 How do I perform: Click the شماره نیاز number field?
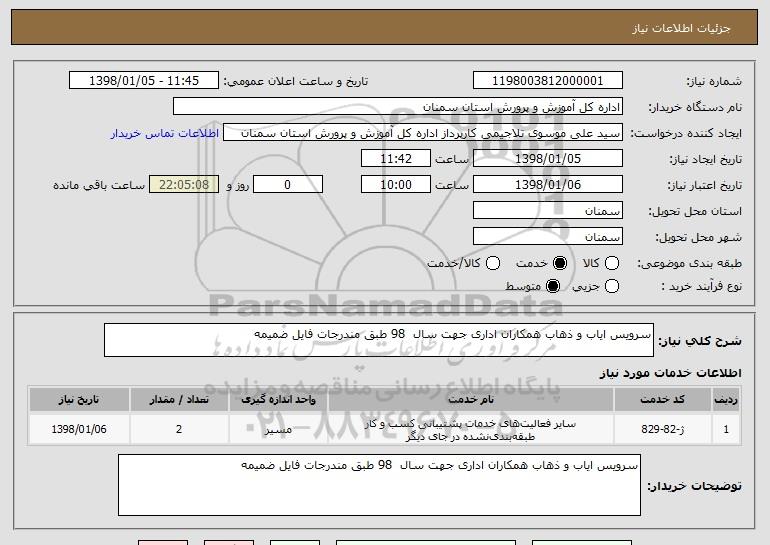(548, 81)
